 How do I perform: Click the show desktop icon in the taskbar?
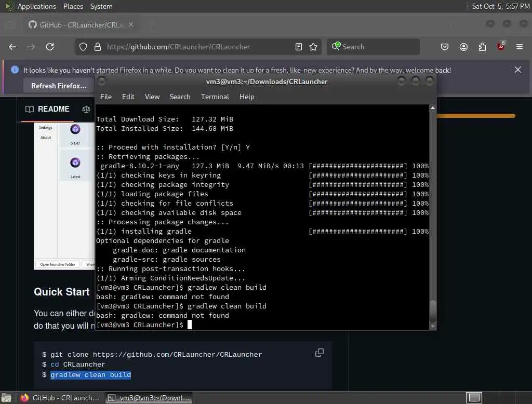(6, 398)
